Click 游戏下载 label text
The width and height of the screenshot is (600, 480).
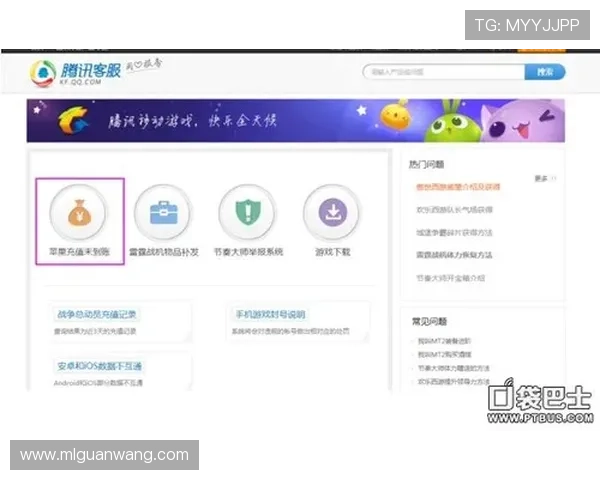pos(333,252)
